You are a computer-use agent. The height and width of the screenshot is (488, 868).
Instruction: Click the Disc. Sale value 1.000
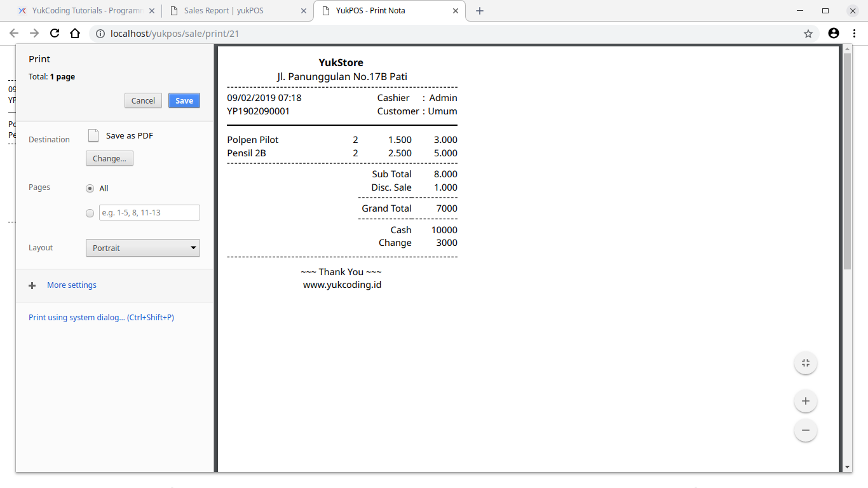tap(445, 187)
